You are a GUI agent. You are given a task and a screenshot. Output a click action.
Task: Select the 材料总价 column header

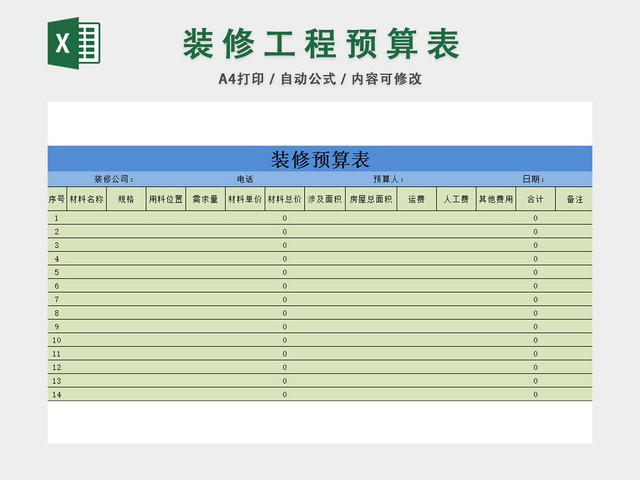pyautogui.click(x=284, y=199)
